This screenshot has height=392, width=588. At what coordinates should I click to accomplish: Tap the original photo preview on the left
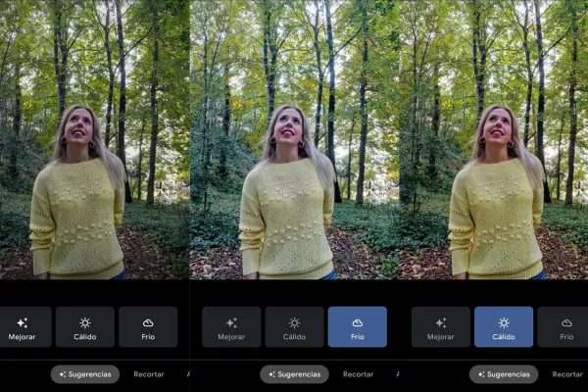(94, 139)
